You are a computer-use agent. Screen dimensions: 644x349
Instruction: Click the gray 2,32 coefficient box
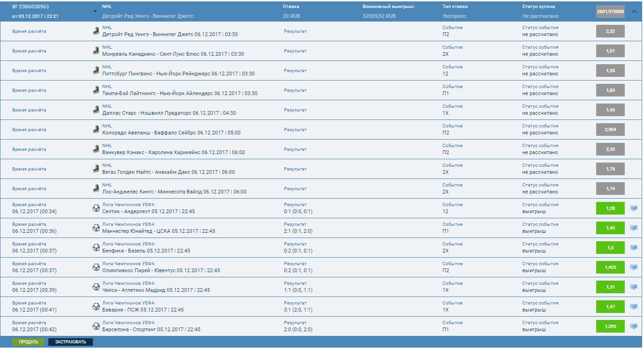point(610,30)
